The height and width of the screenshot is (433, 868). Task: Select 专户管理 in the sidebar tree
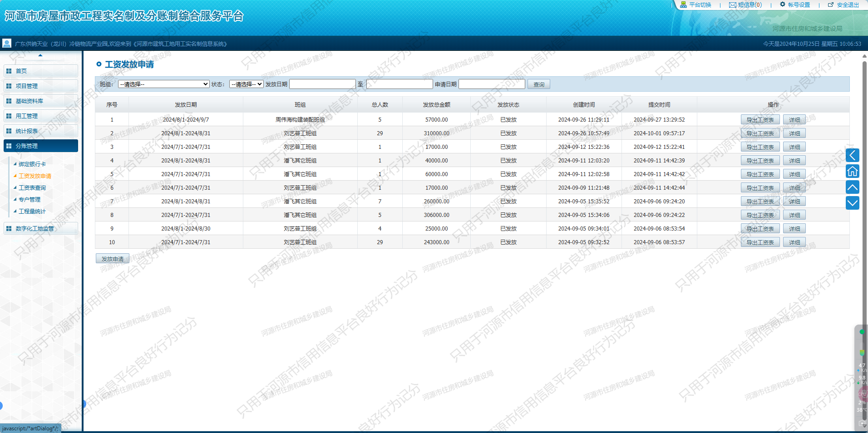pos(30,199)
